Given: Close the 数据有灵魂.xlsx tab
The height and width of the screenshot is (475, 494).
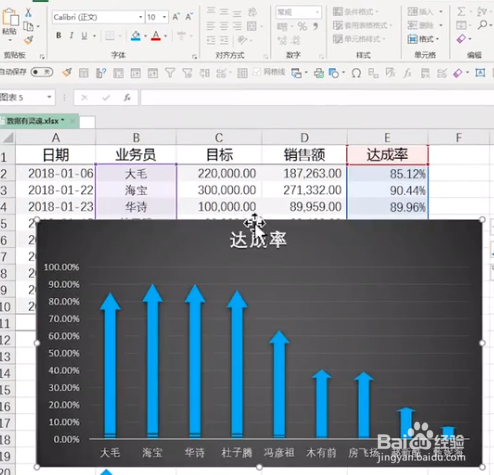Looking at the screenshot, I should 72,121.
